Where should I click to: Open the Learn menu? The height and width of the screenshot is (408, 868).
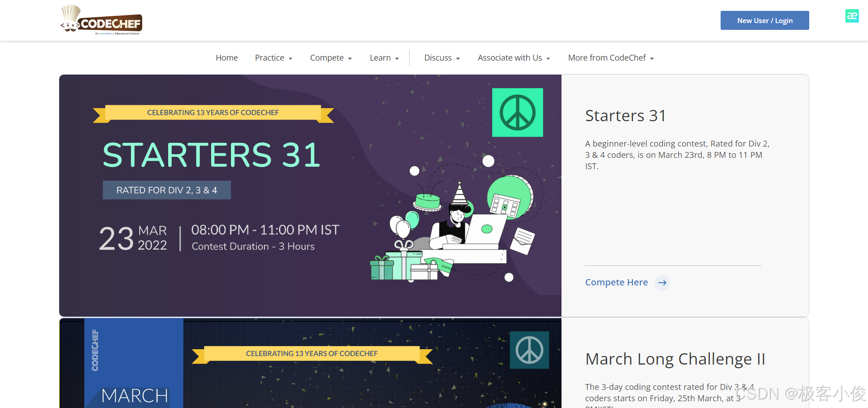coord(384,58)
